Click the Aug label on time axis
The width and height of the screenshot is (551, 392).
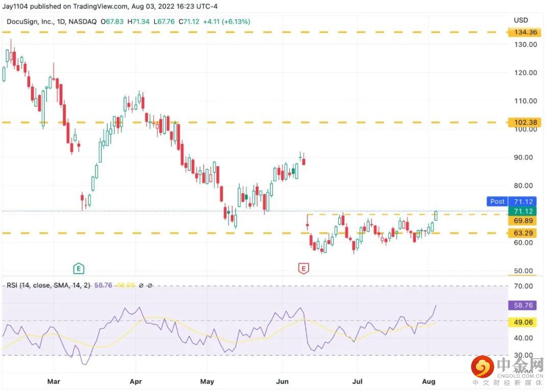(x=429, y=381)
